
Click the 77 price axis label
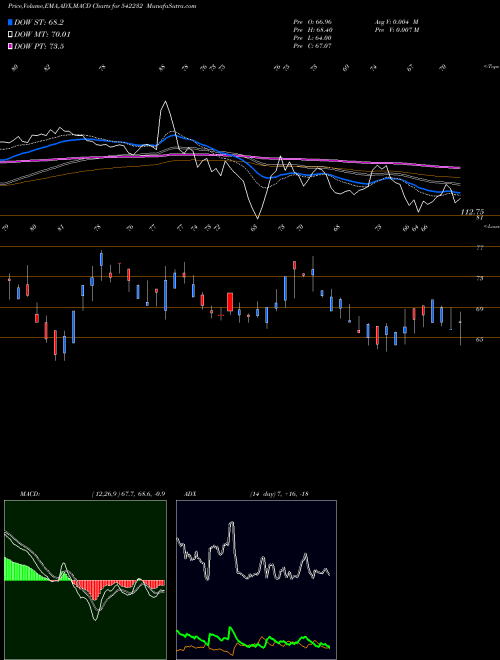click(x=479, y=248)
